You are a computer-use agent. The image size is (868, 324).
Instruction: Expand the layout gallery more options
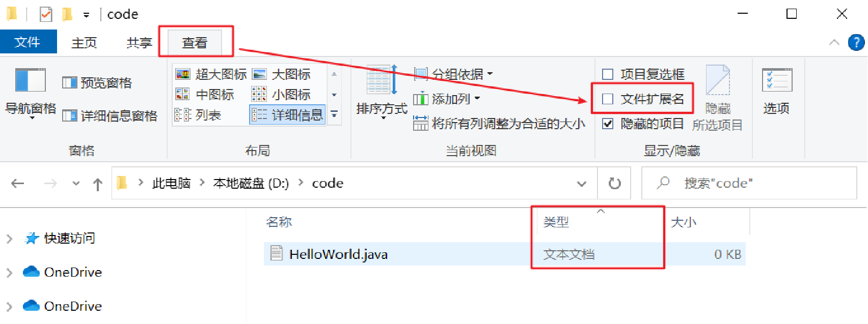click(x=334, y=114)
